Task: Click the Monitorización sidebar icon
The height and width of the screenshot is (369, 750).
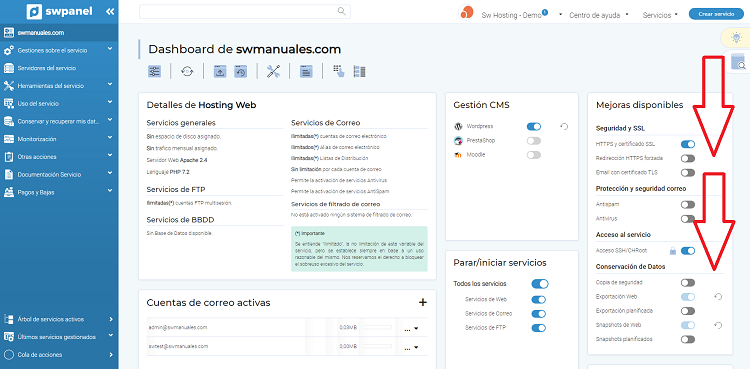Action: click(x=9, y=139)
